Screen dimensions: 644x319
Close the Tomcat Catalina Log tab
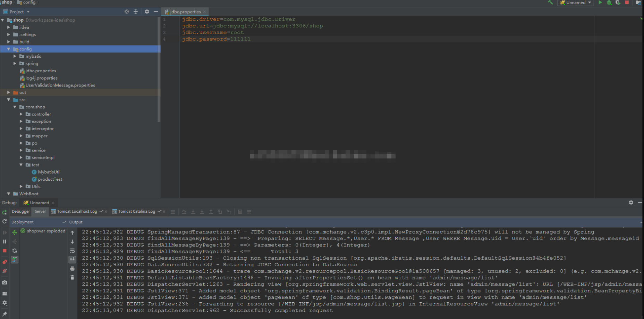[164, 212]
